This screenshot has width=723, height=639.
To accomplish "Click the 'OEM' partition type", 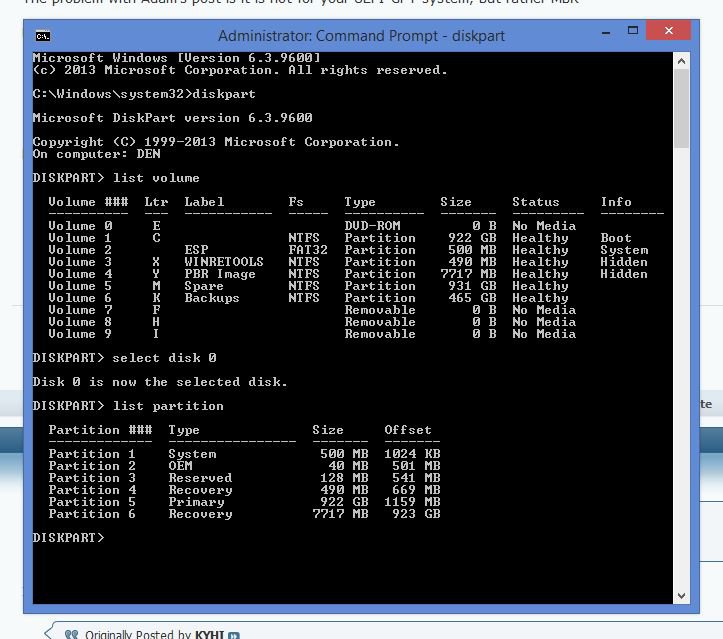I will pos(180,466).
